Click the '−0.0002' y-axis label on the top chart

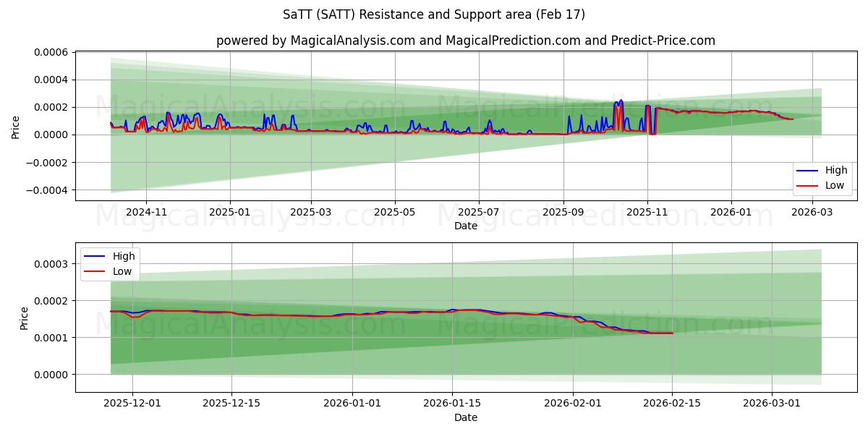pyautogui.click(x=47, y=163)
